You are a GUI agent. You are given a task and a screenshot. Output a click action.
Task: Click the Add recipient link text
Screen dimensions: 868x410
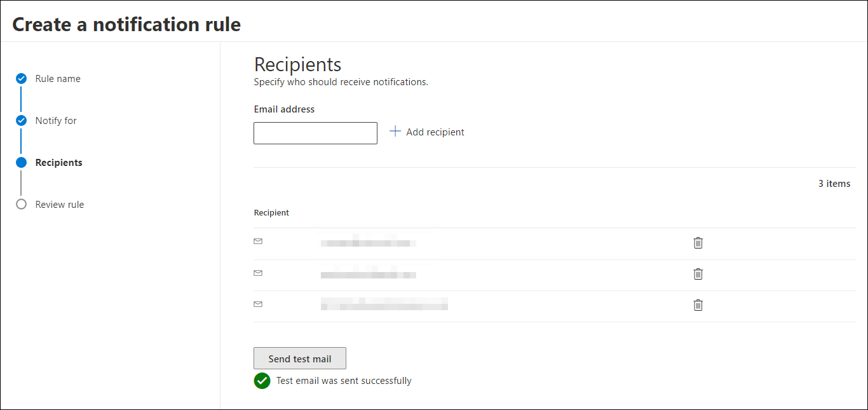tap(435, 132)
